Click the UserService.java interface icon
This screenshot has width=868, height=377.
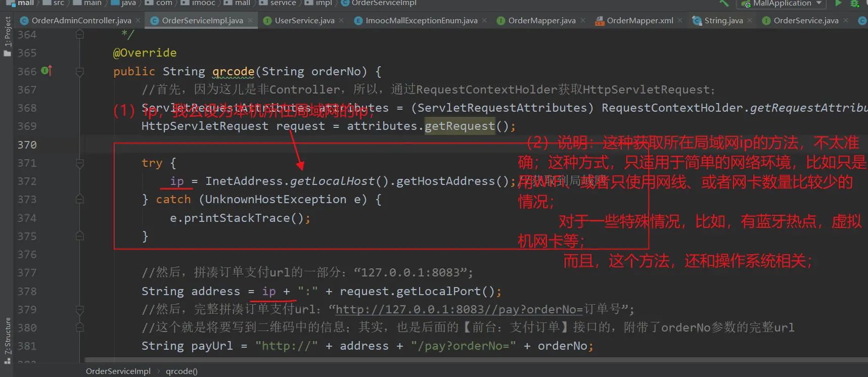267,21
